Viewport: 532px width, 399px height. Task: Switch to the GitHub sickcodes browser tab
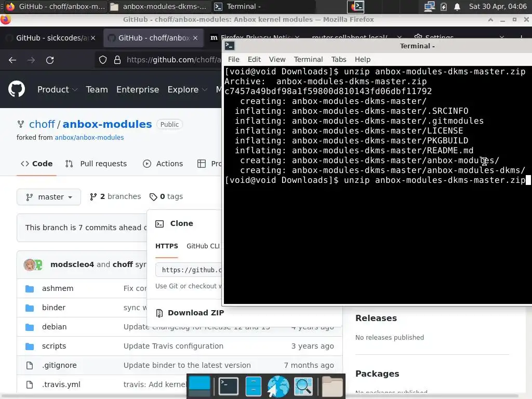tap(51, 38)
